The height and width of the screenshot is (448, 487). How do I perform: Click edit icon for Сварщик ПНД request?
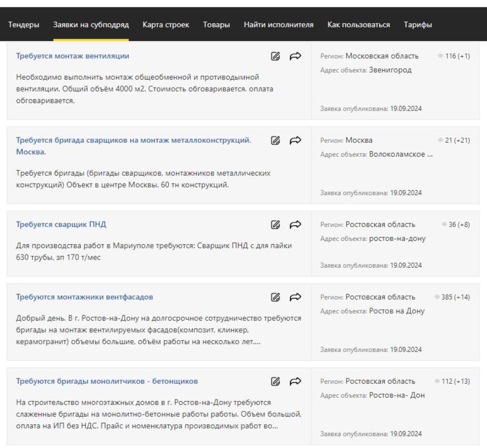(x=275, y=224)
